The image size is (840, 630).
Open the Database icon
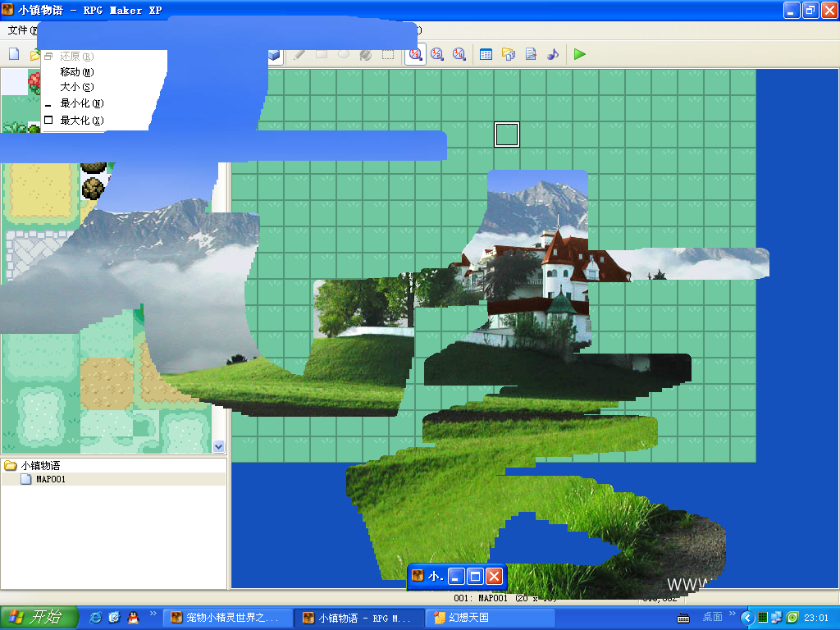(486, 54)
